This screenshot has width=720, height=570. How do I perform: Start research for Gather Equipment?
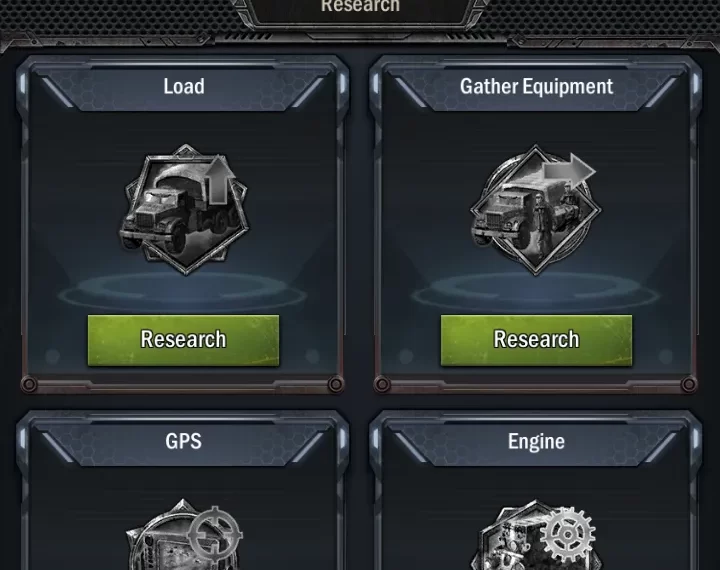[x=536, y=340]
